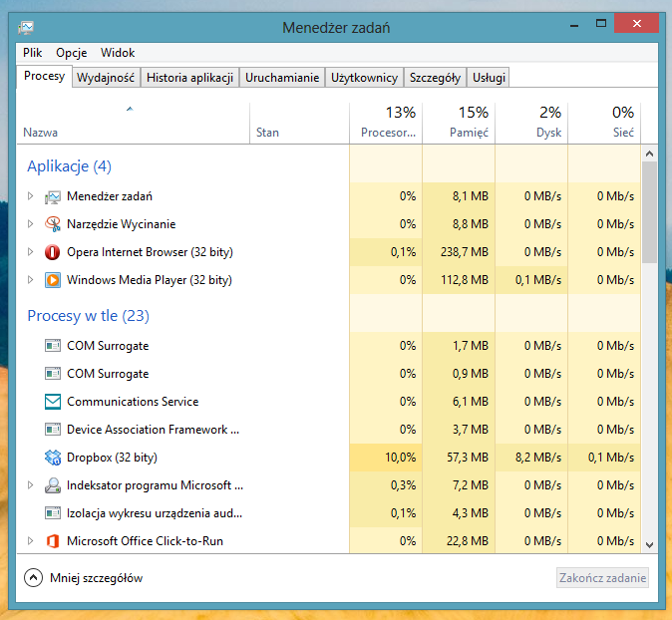The image size is (672, 620).
Task: Switch to the Historia aplikacji tab
Action: [x=189, y=78]
